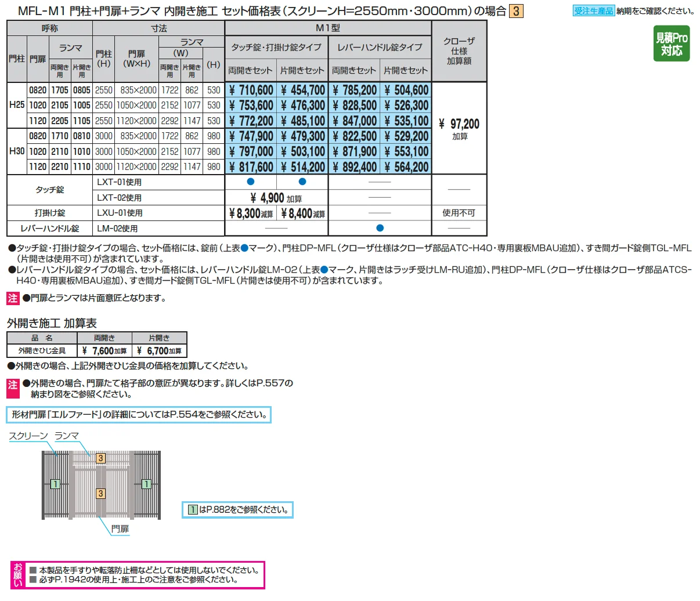The image size is (700, 601).
Task: Open the P.554 エルファード reference box
Action: pos(139,415)
